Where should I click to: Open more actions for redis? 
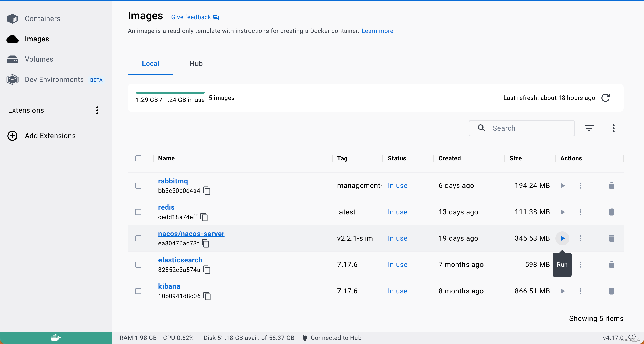pyautogui.click(x=581, y=212)
